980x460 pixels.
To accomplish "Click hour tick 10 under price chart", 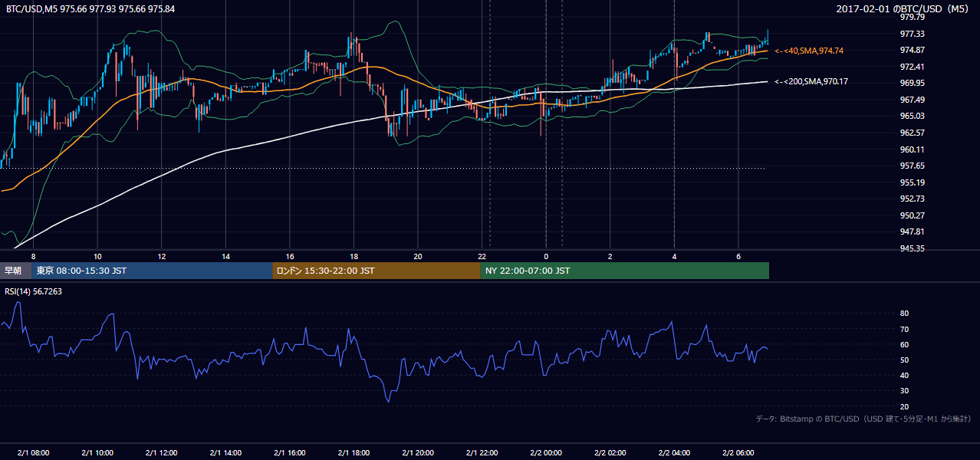I will (97, 256).
